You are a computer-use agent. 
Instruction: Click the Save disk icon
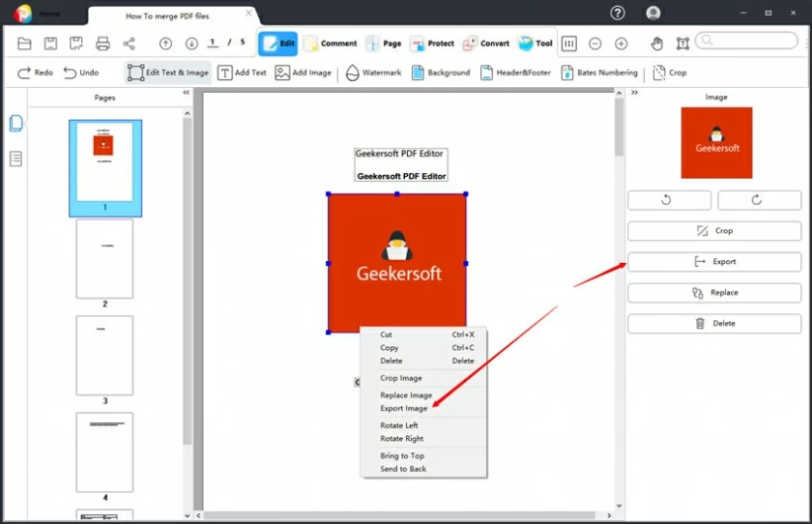coord(50,44)
